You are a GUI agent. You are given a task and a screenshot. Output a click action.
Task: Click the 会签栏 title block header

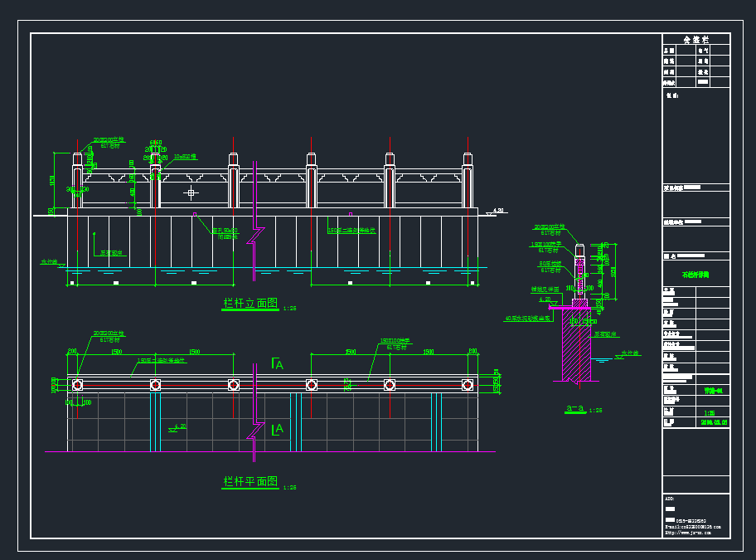tap(696, 39)
